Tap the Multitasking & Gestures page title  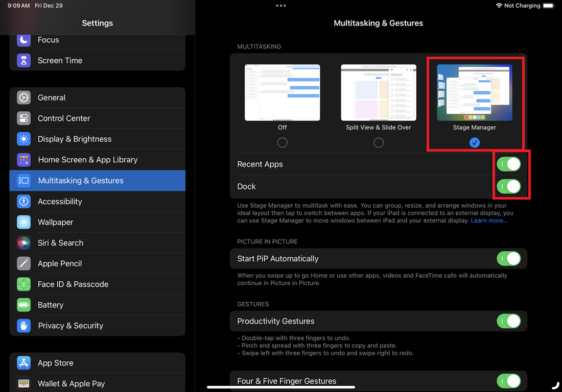click(x=379, y=23)
